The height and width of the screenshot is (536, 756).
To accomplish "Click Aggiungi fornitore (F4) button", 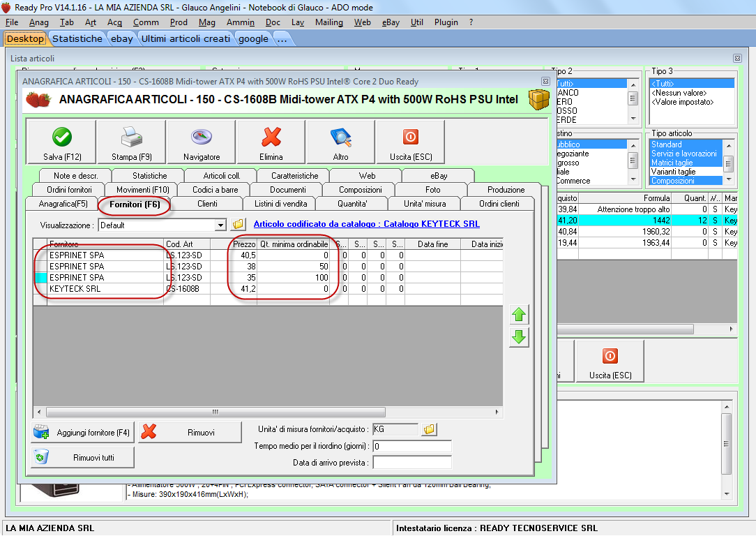I will [x=82, y=433].
